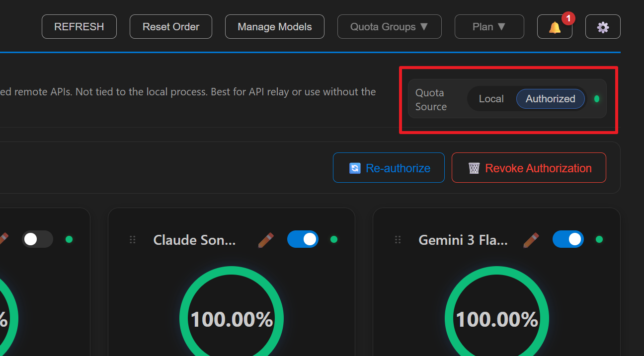Grab the drag handle on Claude Son... card
The image size is (644, 356).
pyautogui.click(x=133, y=240)
